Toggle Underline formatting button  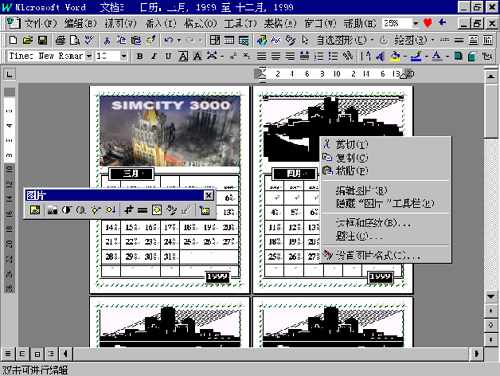pos(168,56)
